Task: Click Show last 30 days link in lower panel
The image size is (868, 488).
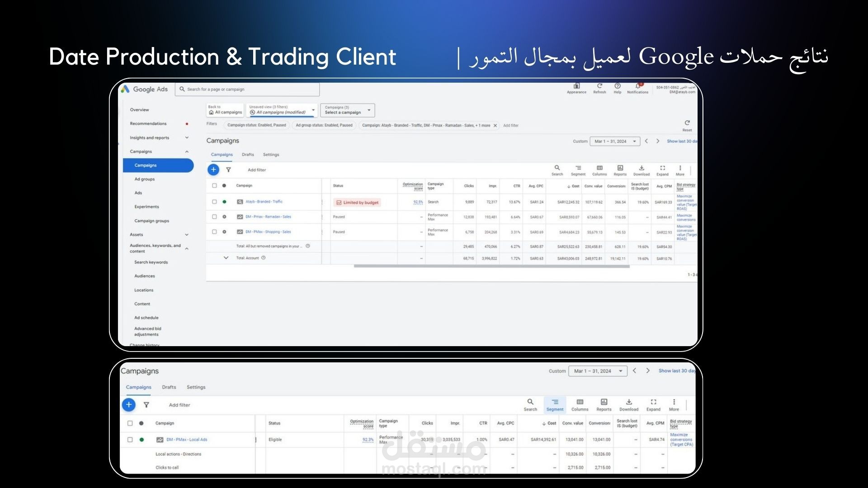Action: (x=676, y=371)
